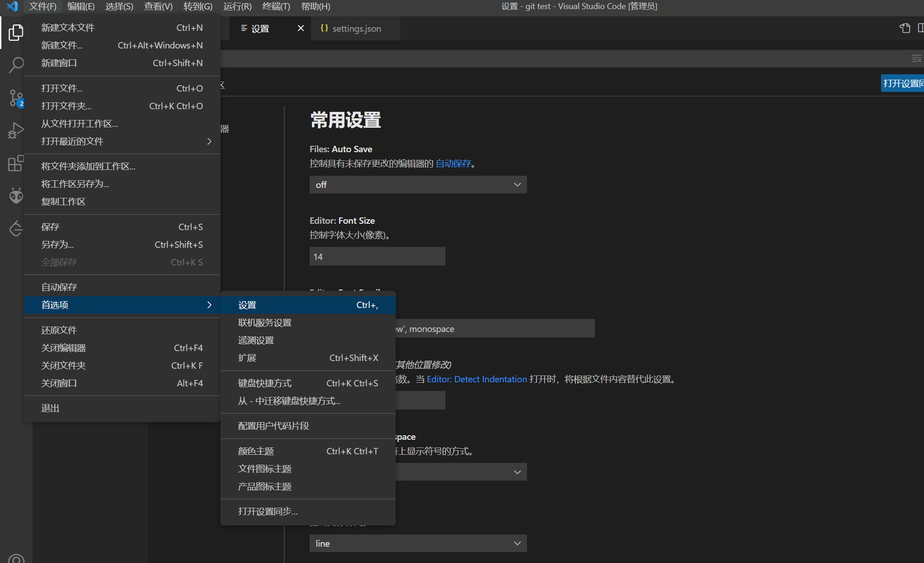The image size is (924, 563).
Task: Choose 保存 menu entry
Action: click(x=122, y=227)
